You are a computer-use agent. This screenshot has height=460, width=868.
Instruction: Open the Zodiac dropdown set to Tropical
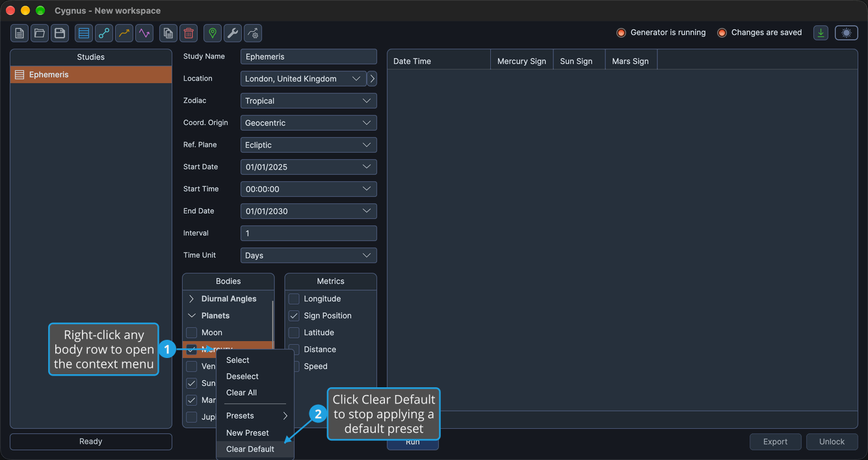pyautogui.click(x=309, y=101)
